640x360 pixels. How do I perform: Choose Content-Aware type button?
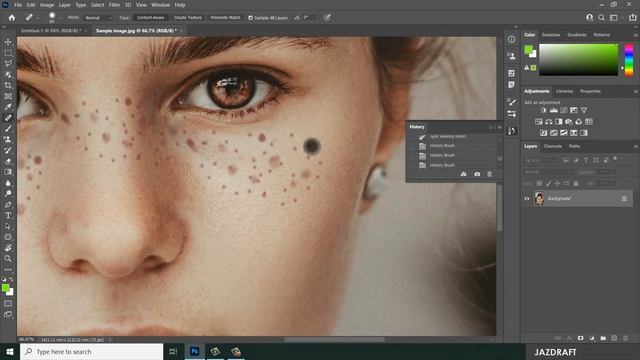tap(151, 18)
